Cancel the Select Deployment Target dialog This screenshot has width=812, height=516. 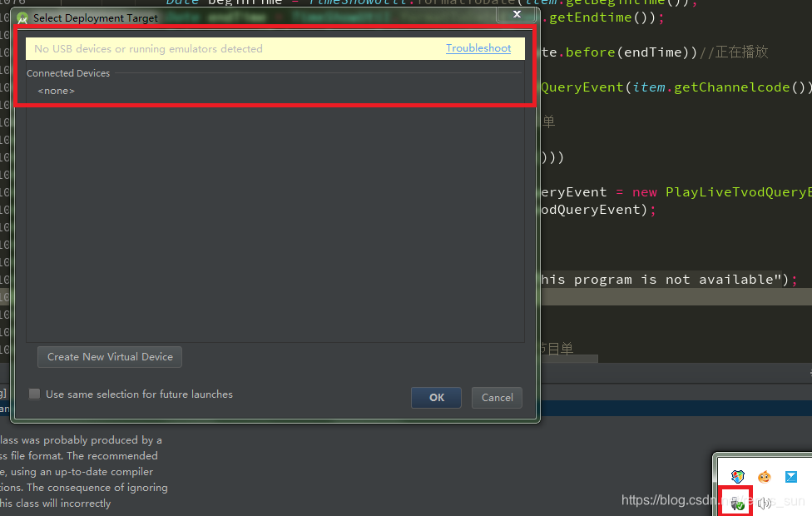(x=497, y=397)
